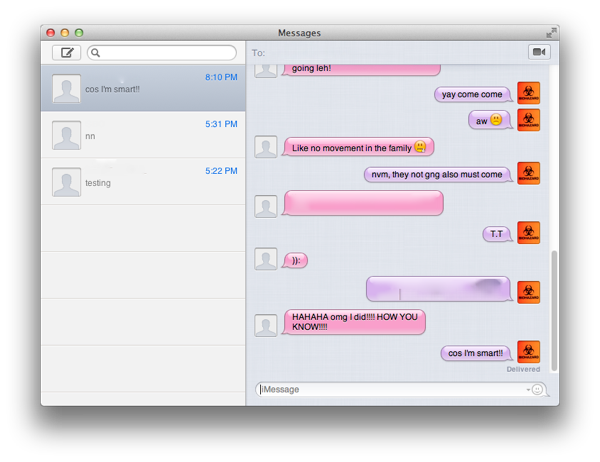Screen dimensions: 600x462
Task: Click the iMessage text input field
Action: pos(401,390)
